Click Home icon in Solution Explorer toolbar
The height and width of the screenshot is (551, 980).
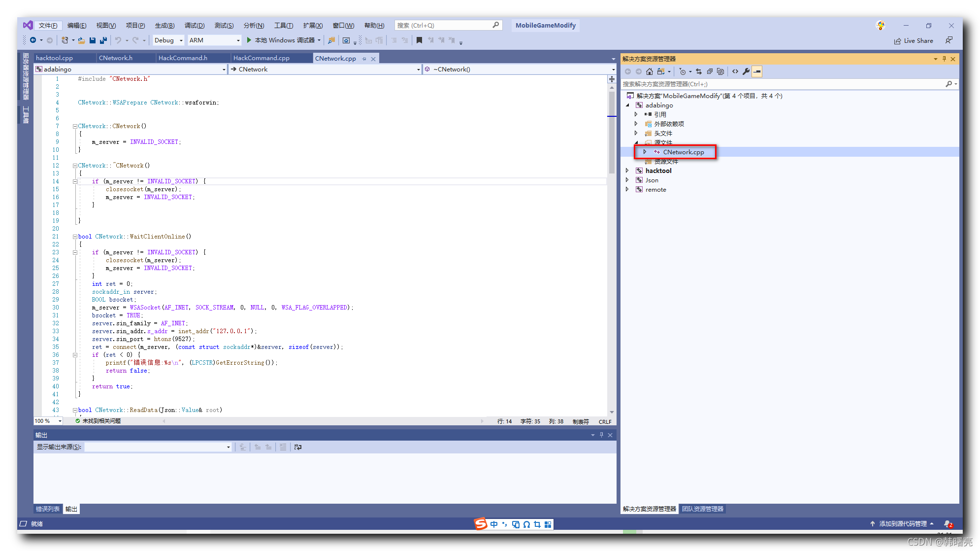pos(649,71)
